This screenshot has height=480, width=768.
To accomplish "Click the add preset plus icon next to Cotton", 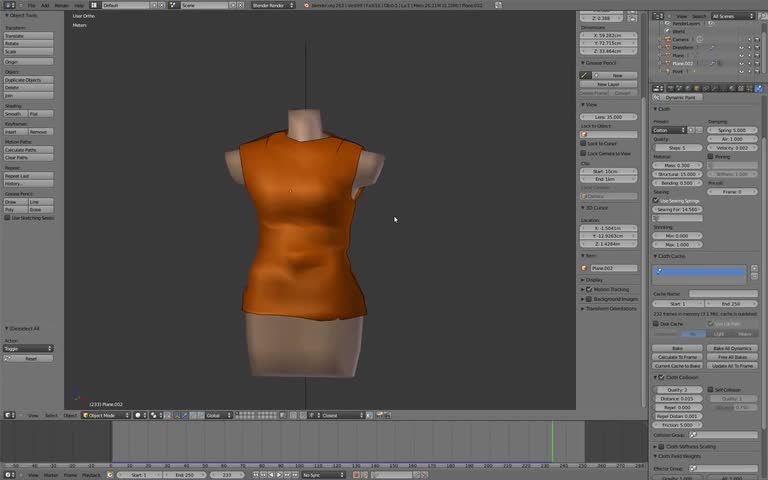I will [x=692, y=130].
